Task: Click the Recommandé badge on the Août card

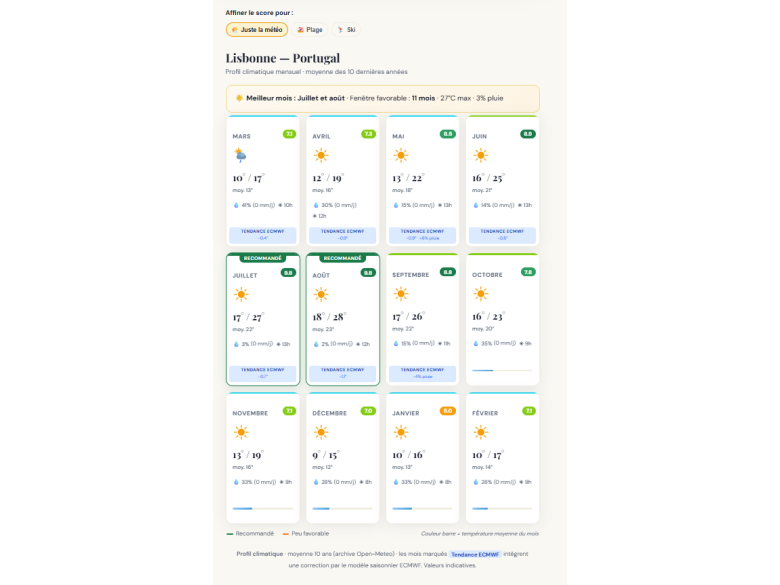Action: 343,258
